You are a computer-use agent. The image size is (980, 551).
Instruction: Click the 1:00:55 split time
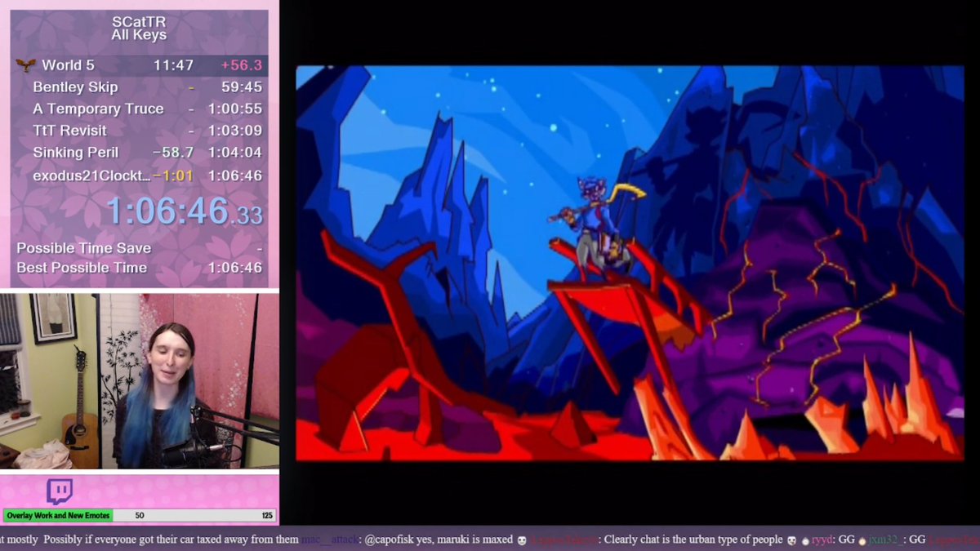pos(235,109)
